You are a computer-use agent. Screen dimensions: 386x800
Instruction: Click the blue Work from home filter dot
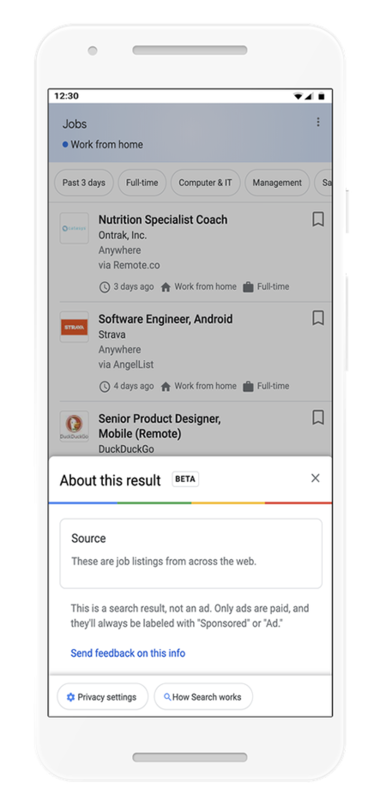click(65, 144)
